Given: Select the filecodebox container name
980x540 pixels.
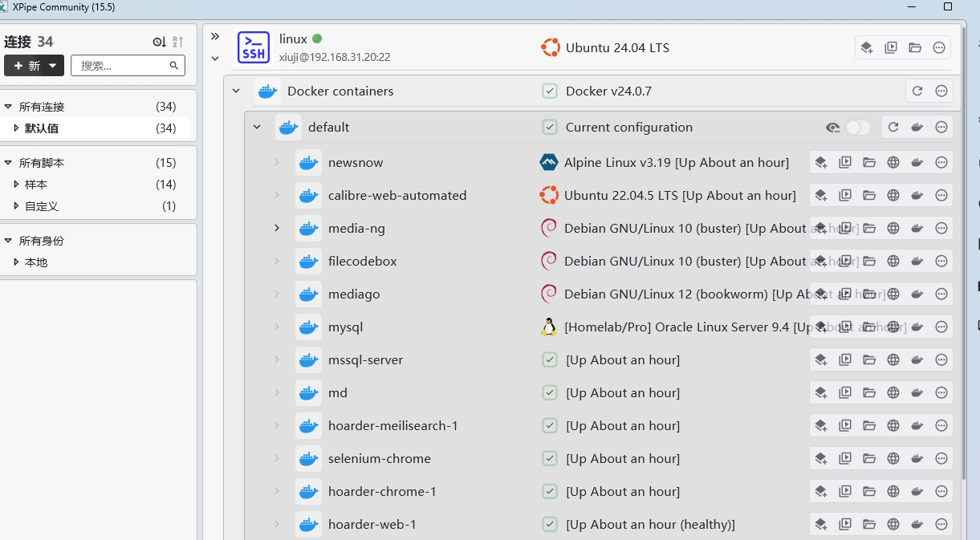Looking at the screenshot, I should [x=363, y=261].
